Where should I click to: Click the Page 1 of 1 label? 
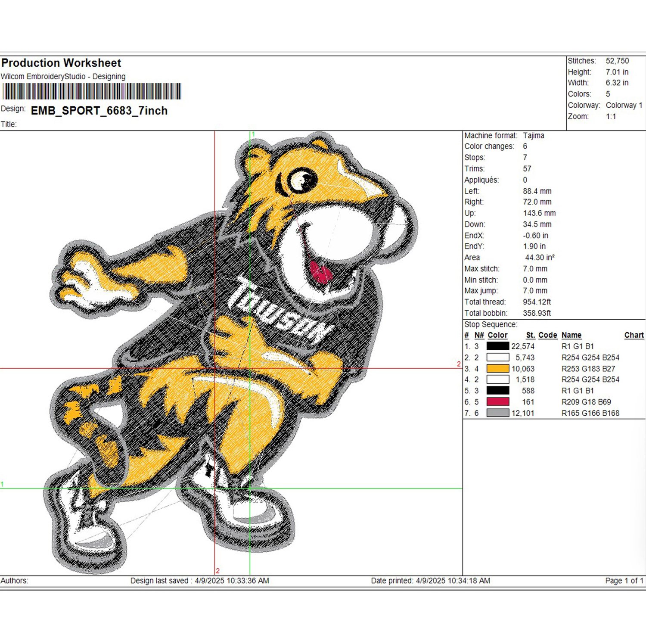point(624,581)
